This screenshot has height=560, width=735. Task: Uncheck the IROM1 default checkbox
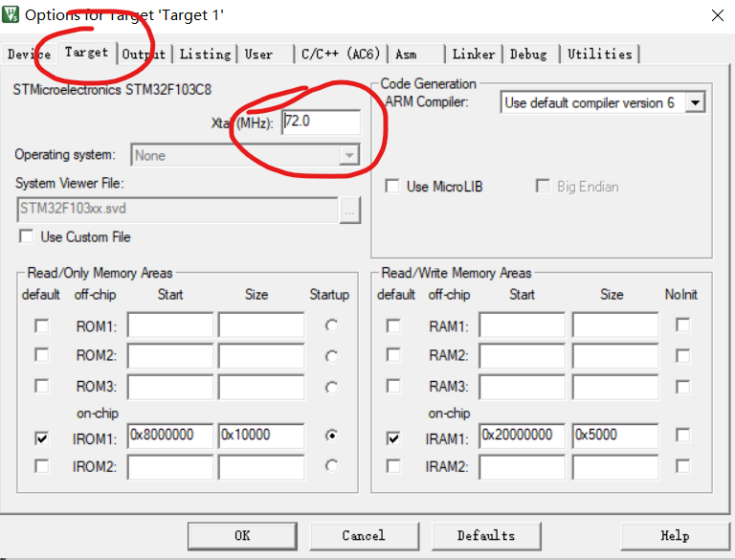coord(42,438)
